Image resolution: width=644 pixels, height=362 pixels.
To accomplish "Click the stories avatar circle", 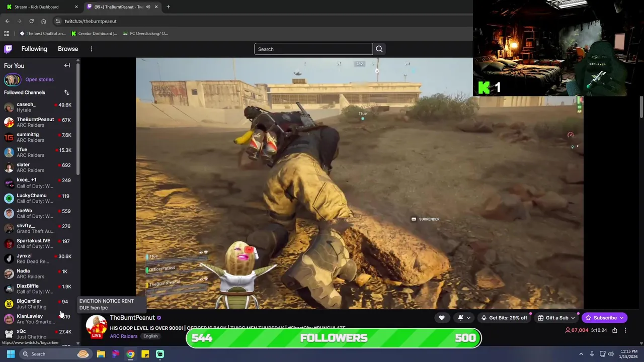I will 13,79.
